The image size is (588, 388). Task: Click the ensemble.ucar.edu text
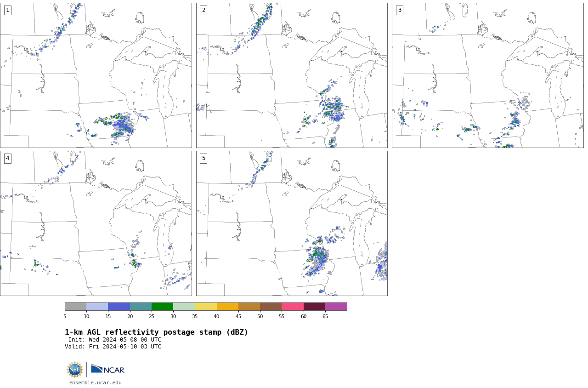click(96, 382)
